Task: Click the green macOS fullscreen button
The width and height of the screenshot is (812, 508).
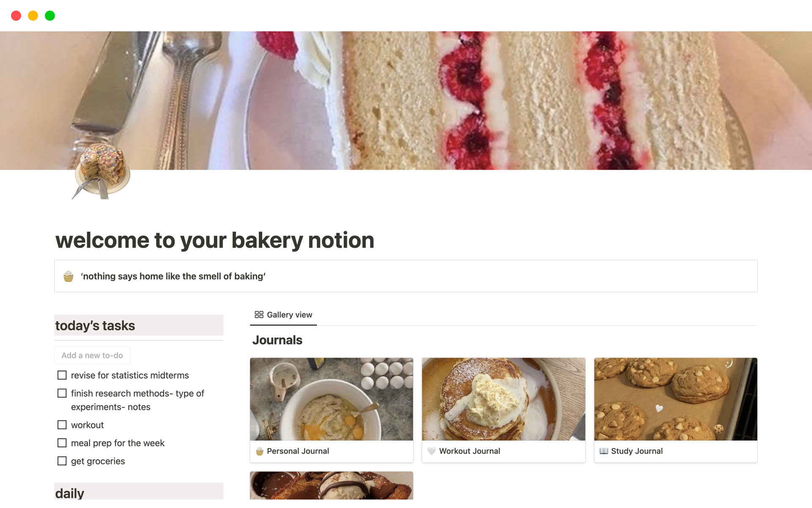Action: click(50, 16)
